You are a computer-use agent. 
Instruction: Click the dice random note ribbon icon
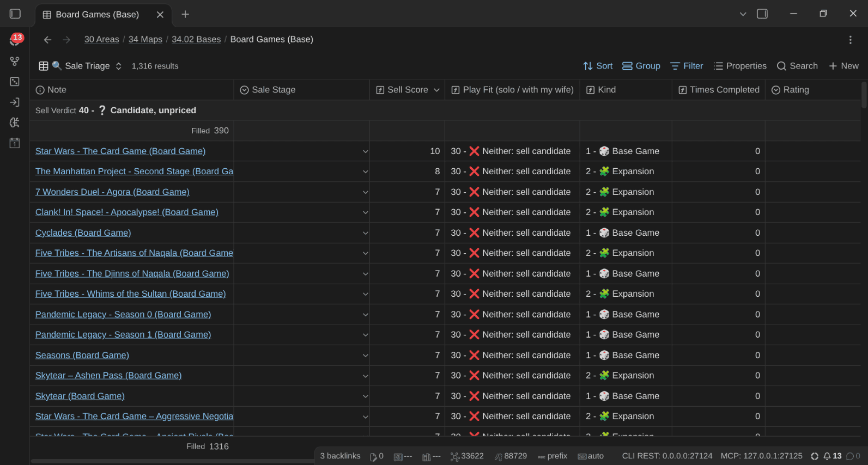tap(15, 82)
